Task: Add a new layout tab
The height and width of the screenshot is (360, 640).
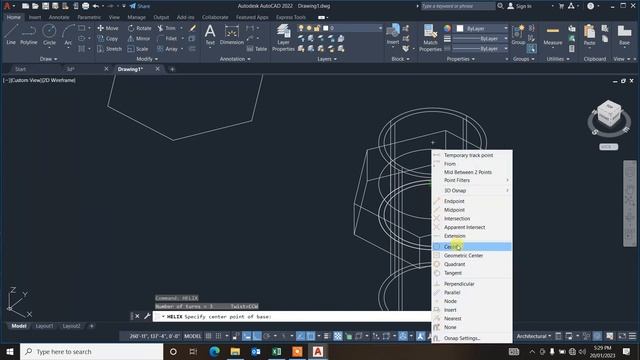Action: pyautogui.click(x=91, y=326)
